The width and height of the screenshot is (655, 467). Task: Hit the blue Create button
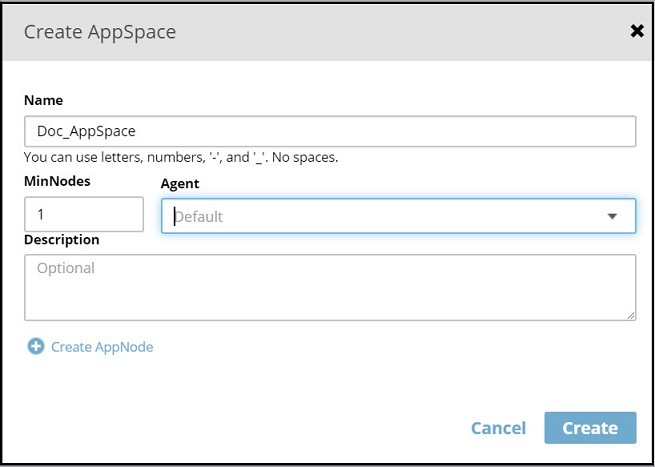coord(590,428)
